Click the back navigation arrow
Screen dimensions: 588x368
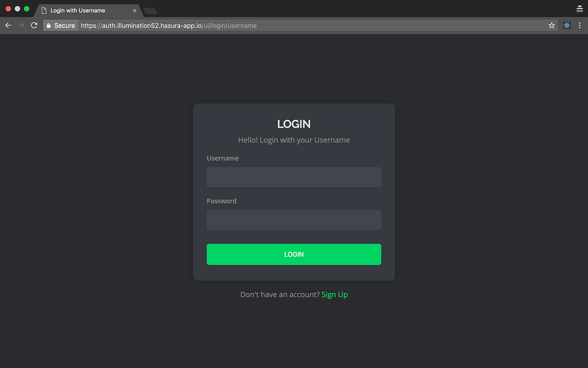[x=8, y=25]
